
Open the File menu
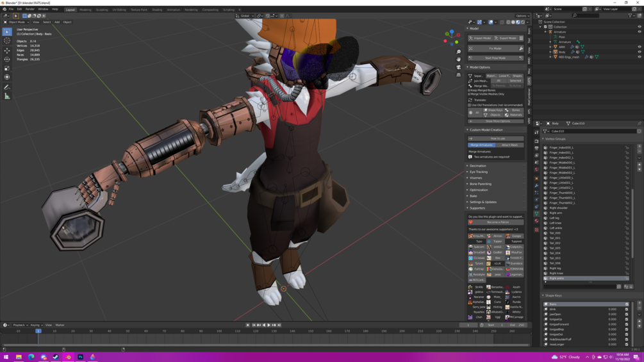(x=11, y=9)
